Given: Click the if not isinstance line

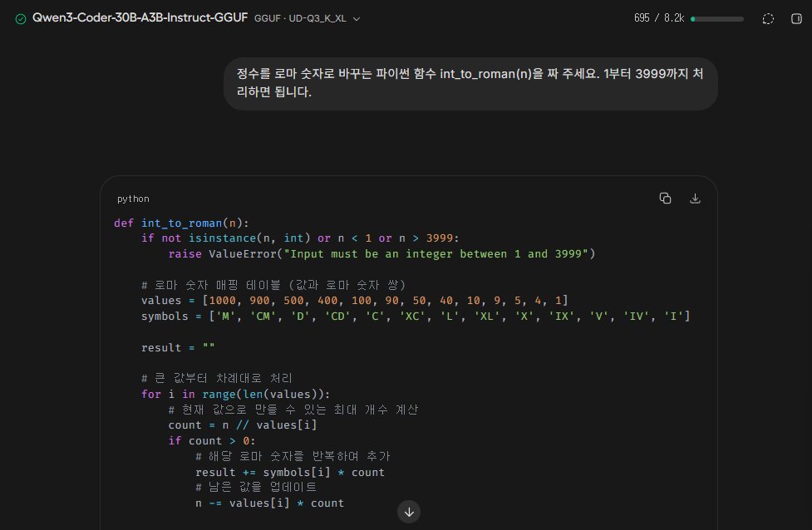Looking at the screenshot, I should pyautogui.click(x=300, y=238).
